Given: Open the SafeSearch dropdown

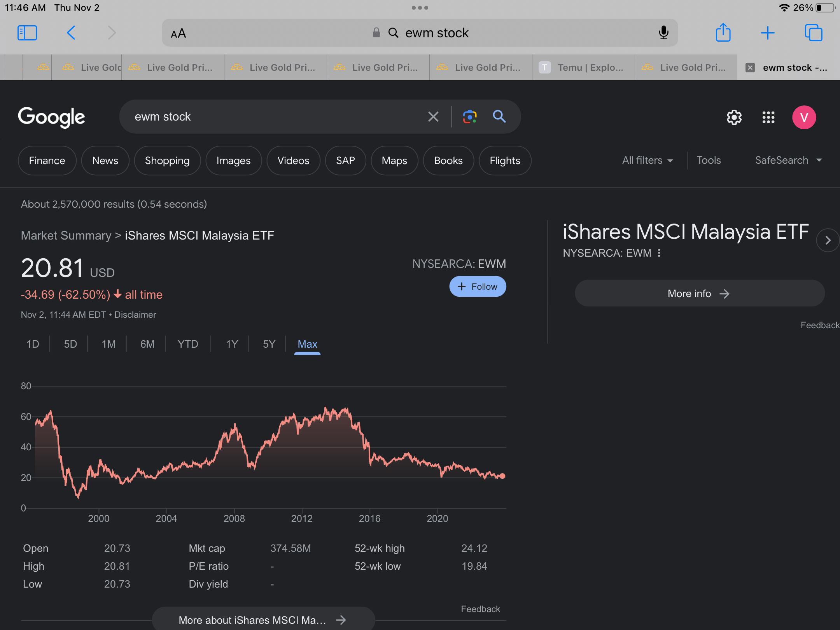Looking at the screenshot, I should [788, 161].
